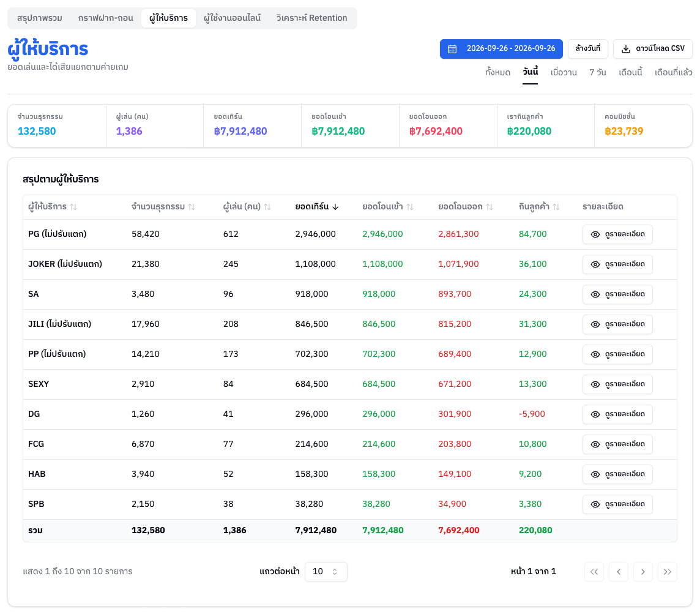The width and height of the screenshot is (700, 614).
Task: Sort table by ผู้ให้บริการ column
Action: pos(52,207)
